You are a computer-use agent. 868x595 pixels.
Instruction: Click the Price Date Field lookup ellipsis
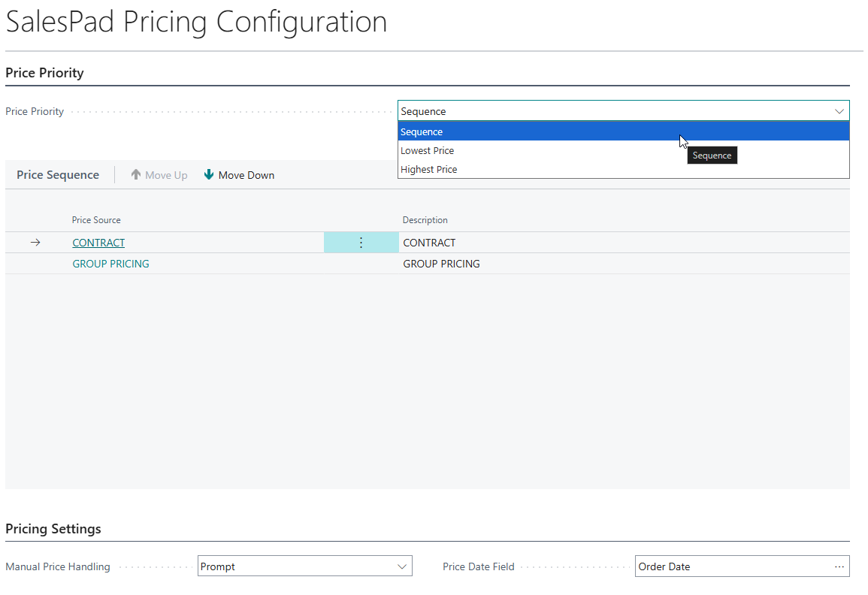[x=839, y=566]
